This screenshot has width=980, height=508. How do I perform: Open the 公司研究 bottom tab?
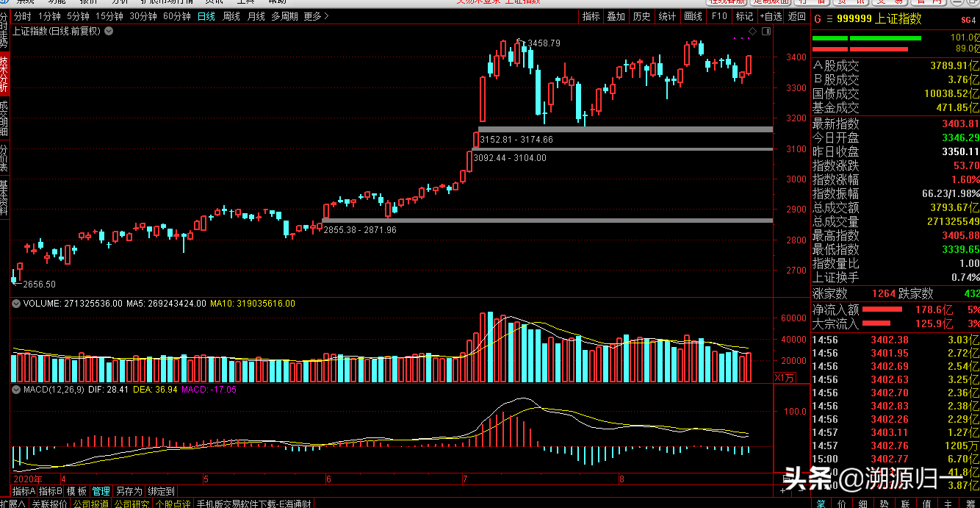131,504
